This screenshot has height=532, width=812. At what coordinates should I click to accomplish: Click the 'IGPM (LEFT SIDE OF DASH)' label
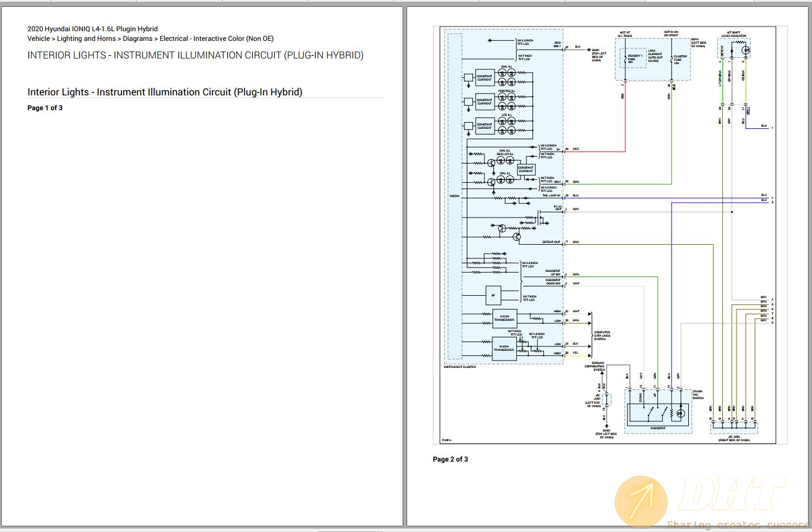point(699,43)
